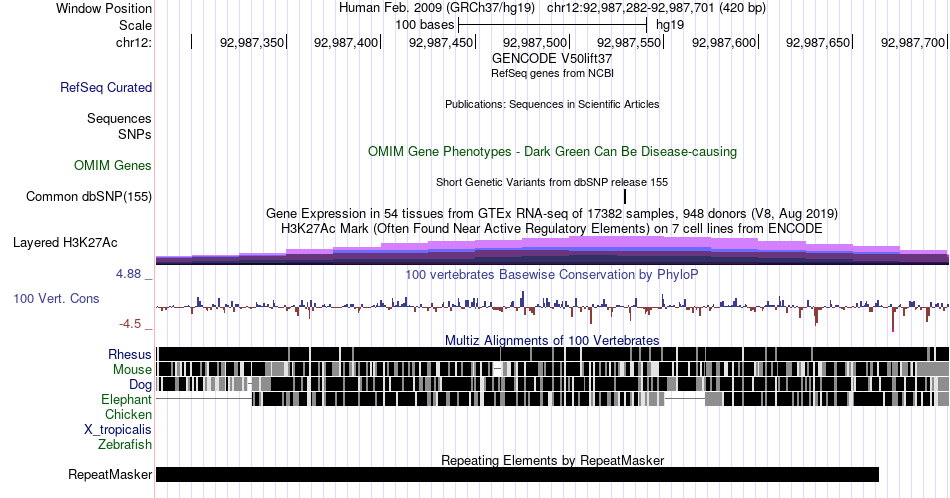Click the -4.5 PhyloP lower limit value
Image resolution: width=950 pixels, height=498 pixels.
coord(130,324)
